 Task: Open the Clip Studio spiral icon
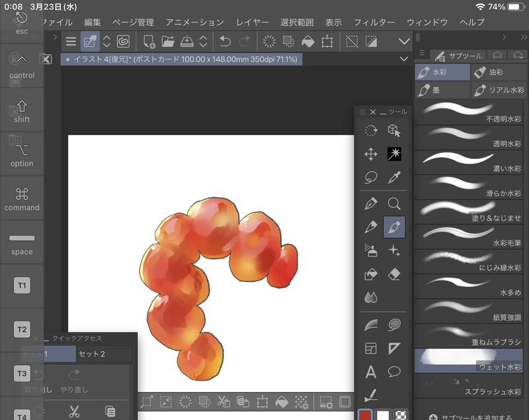click(123, 42)
